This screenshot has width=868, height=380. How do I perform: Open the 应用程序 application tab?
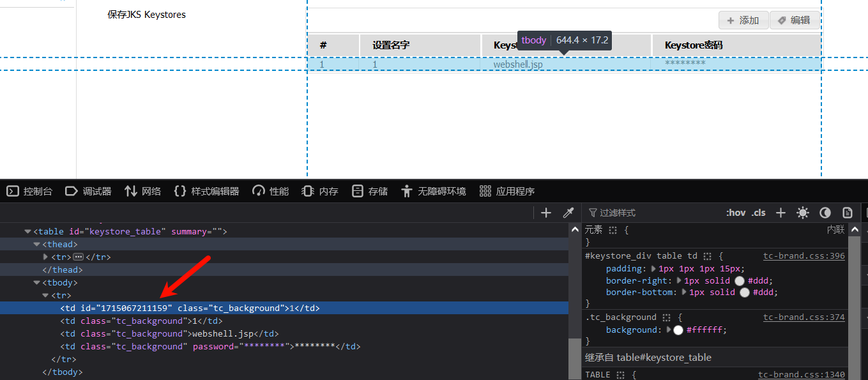(x=507, y=191)
